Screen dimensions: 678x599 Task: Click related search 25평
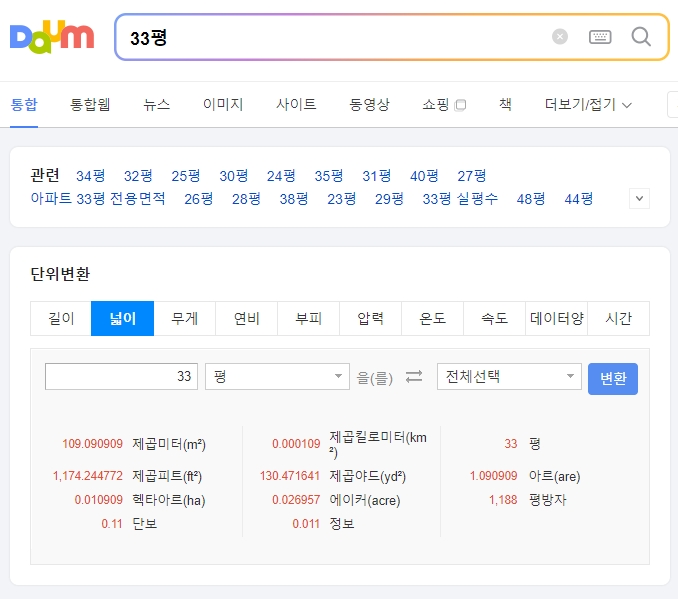pos(186,176)
